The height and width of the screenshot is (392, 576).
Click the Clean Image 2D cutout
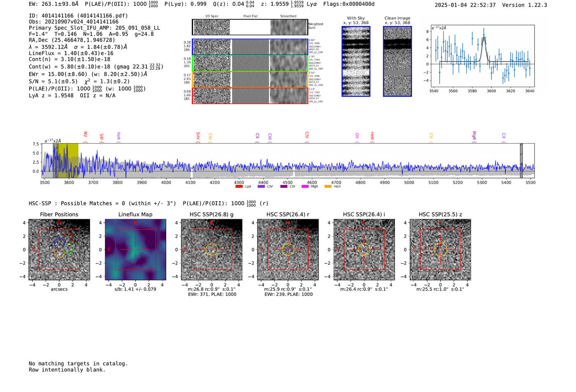397,61
